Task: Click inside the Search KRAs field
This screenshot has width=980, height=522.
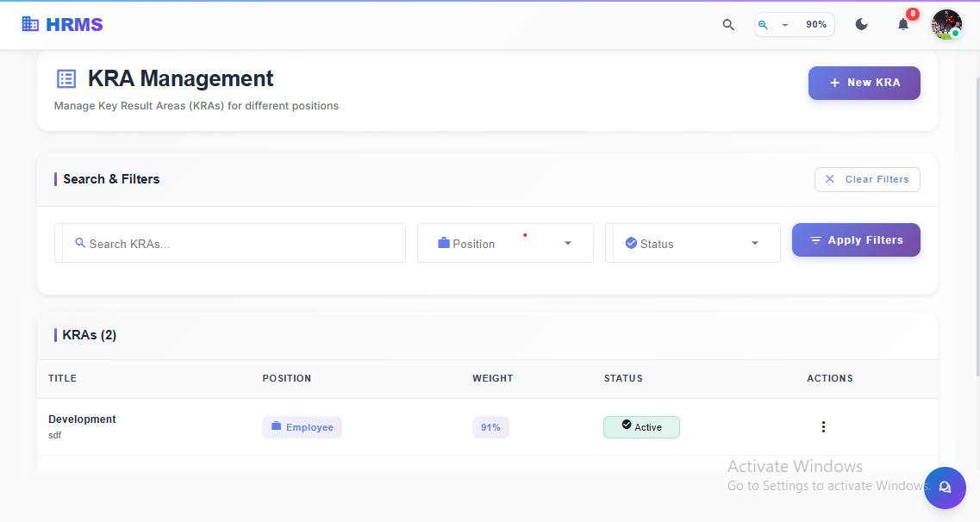Action: 230,243
